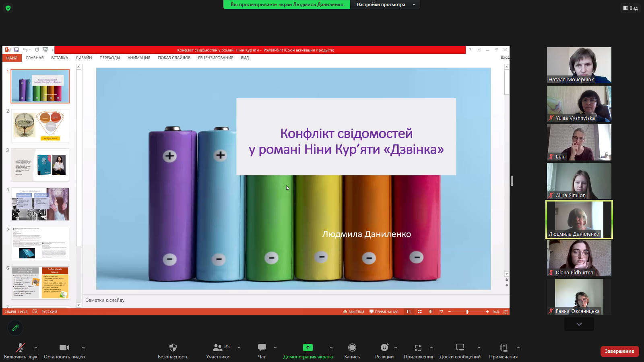Open the Participants panel
644x362 pixels.
coord(218,348)
